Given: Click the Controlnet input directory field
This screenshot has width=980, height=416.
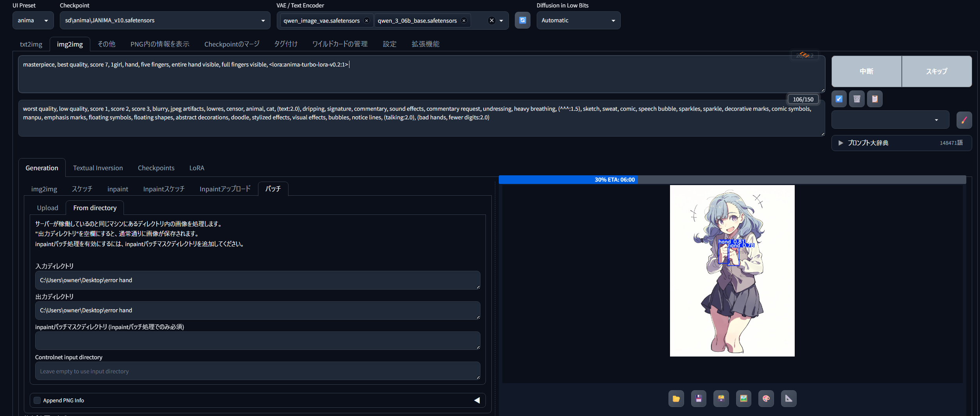Looking at the screenshot, I should pyautogui.click(x=258, y=371).
